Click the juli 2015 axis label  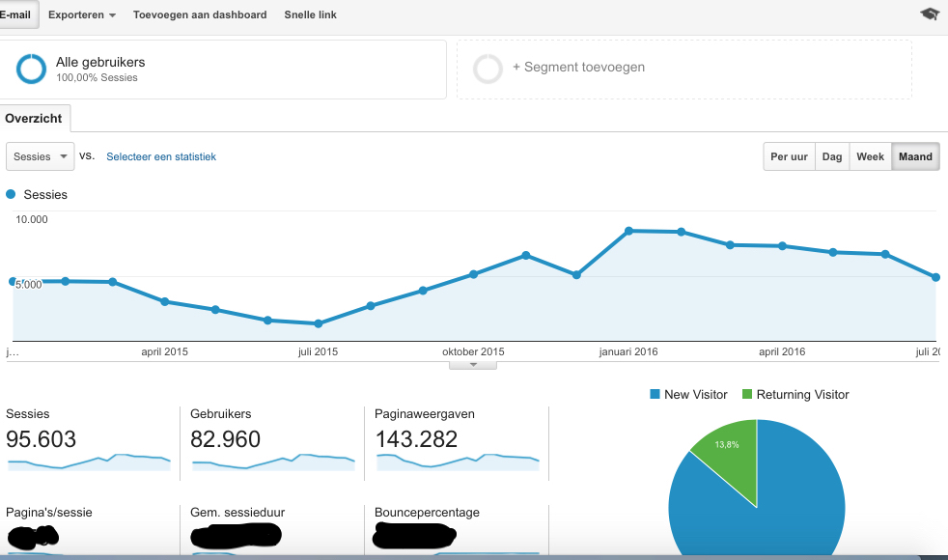click(x=318, y=351)
